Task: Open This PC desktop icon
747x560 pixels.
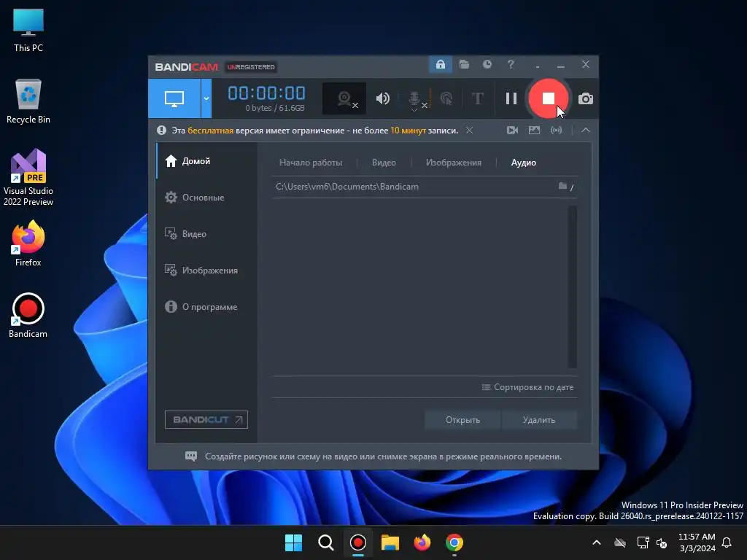Action: coord(28,30)
